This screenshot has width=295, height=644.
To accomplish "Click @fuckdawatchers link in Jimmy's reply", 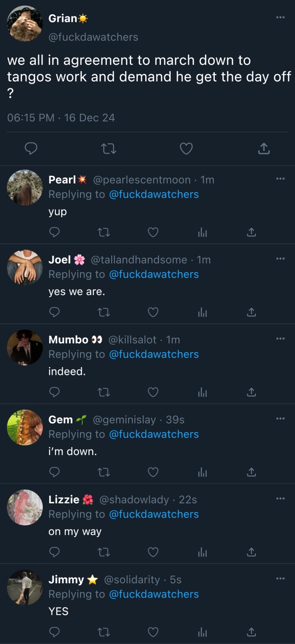I will 154,594.
